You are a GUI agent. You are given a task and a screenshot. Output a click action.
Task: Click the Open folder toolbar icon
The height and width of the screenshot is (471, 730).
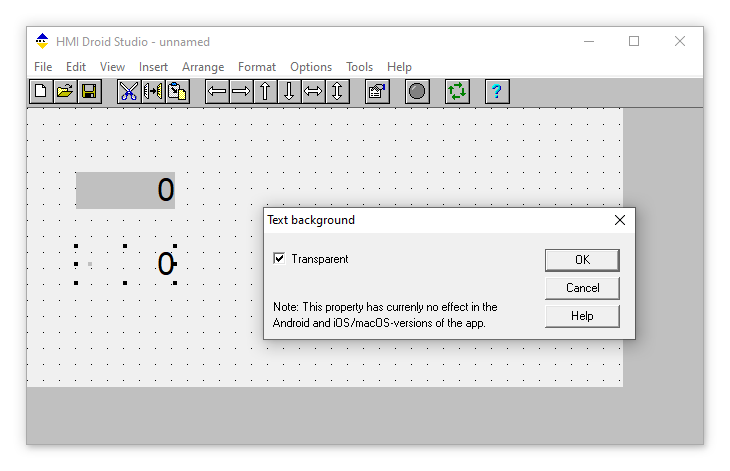pos(65,91)
